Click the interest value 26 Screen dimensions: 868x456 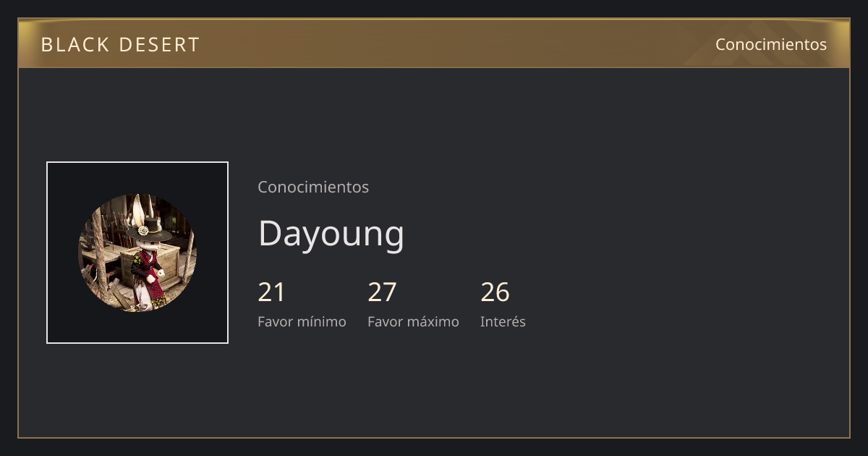(x=495, y=292)
